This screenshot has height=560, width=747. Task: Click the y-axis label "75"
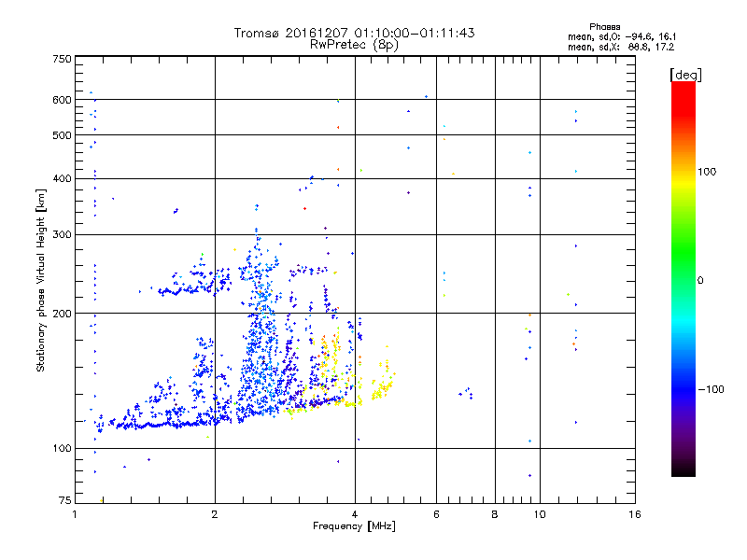[65, 500]
